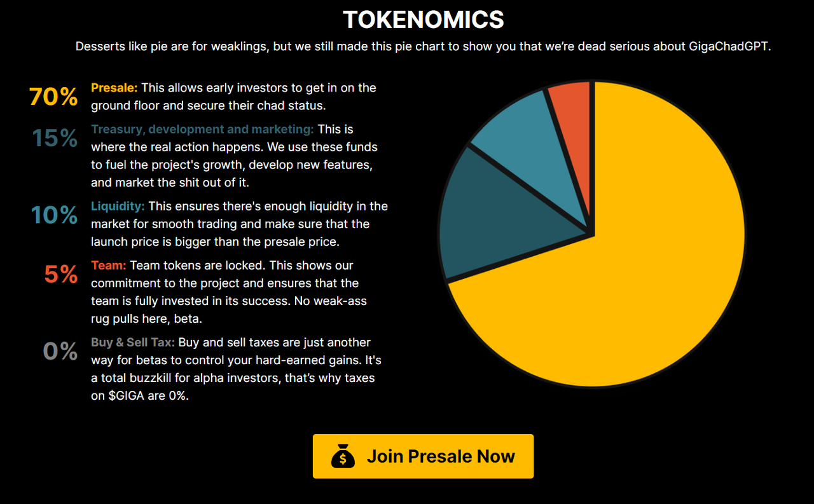This screenshot has width=814, height=504.
Task: Click the 0% tax percentage
Action: [60, 351]
